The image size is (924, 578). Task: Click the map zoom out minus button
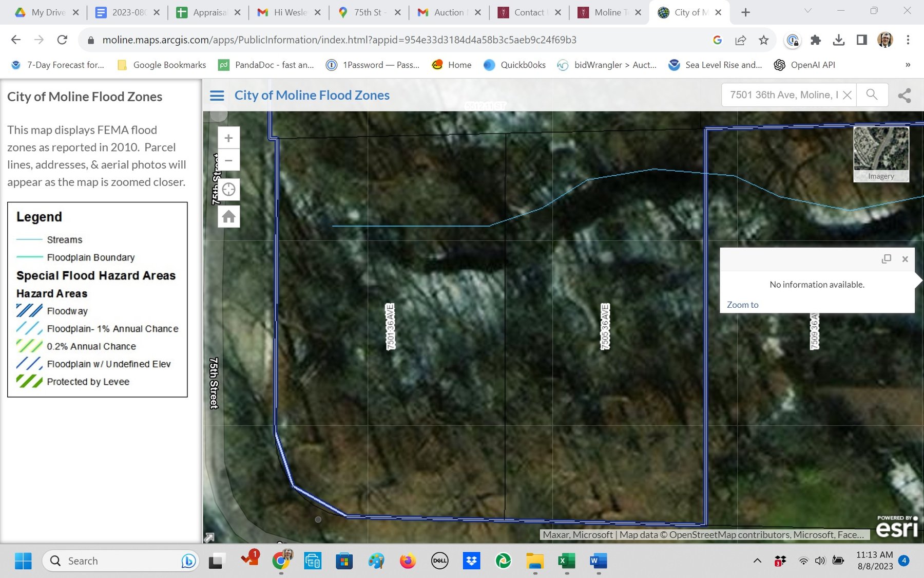pyautogui.click(x=228, y=161)
